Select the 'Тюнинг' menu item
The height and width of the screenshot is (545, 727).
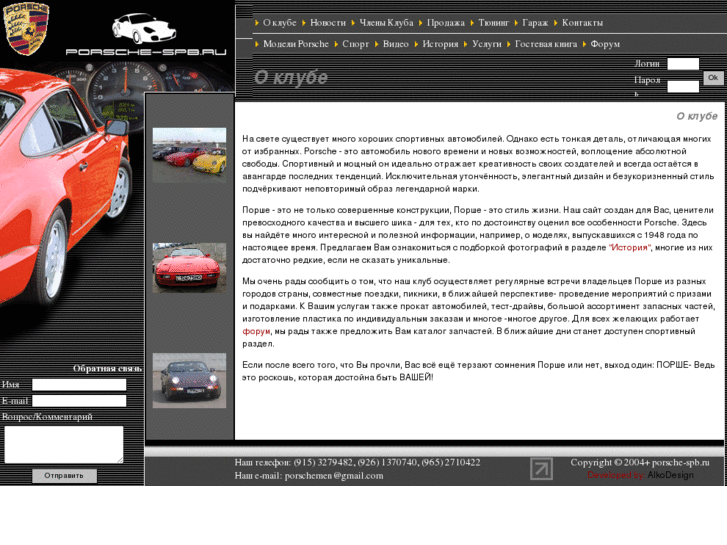point(493,23)
